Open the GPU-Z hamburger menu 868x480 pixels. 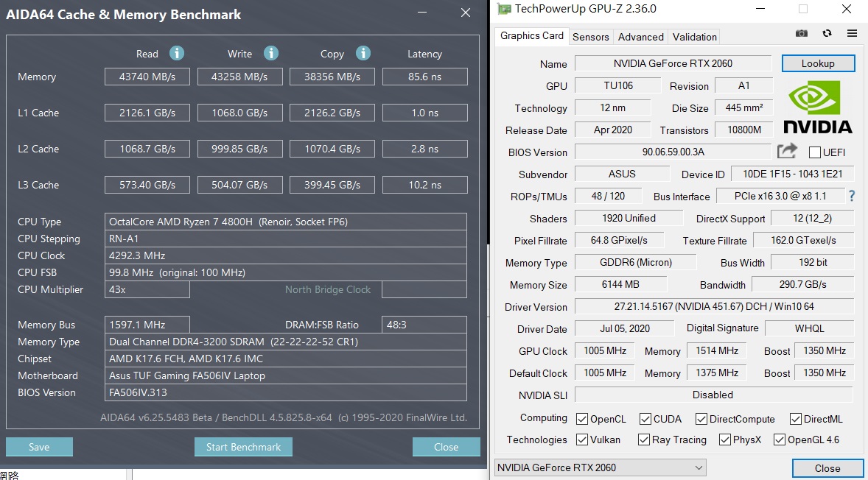[x=852, y=33]
